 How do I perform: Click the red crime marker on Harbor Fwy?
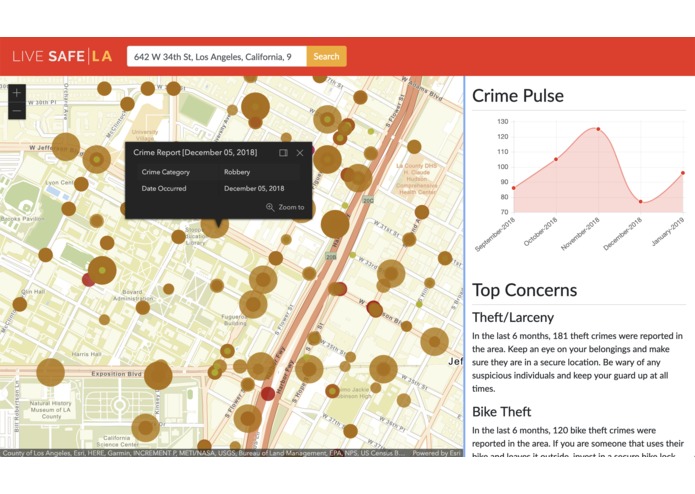click(268, 393)
